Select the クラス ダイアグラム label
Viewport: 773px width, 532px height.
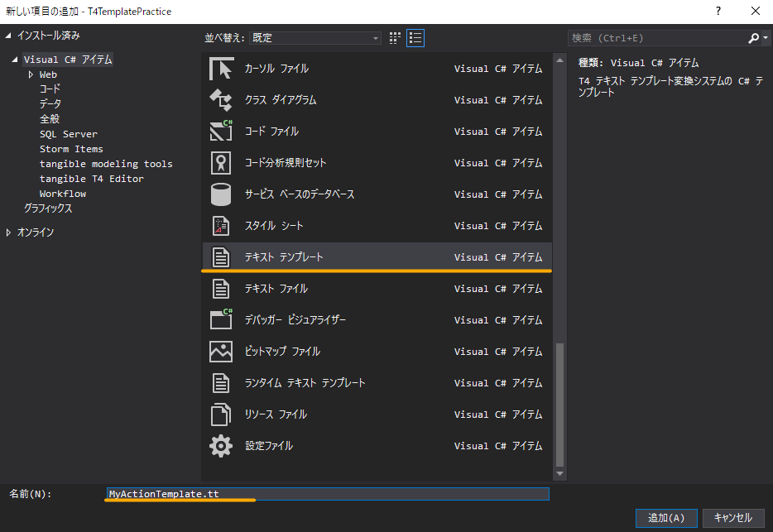tap(281, 100)
